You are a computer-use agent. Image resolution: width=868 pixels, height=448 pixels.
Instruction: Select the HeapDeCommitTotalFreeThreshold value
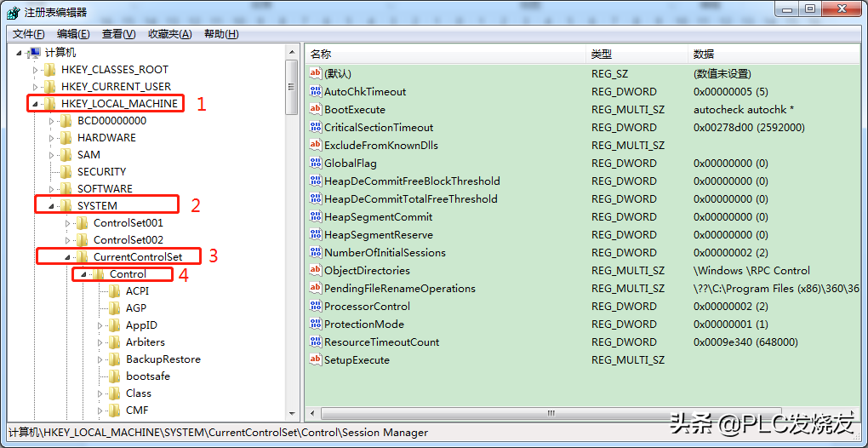411,198
